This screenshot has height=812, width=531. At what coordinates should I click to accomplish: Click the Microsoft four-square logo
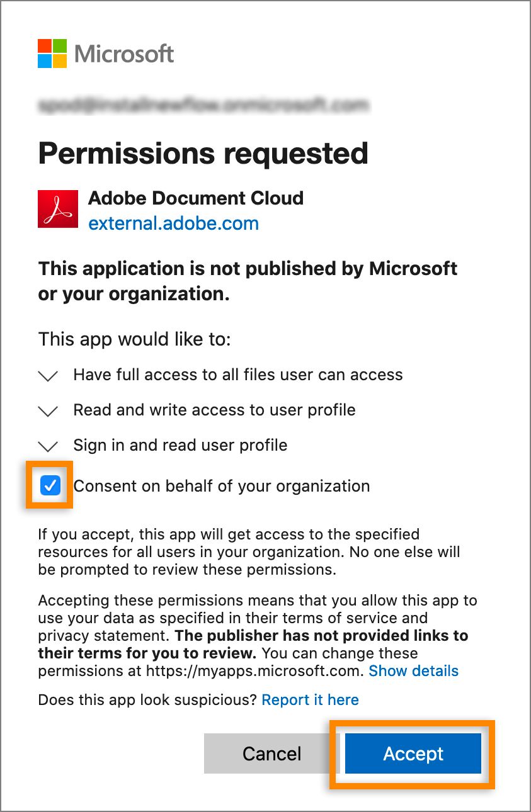click(x=52, y=53)
